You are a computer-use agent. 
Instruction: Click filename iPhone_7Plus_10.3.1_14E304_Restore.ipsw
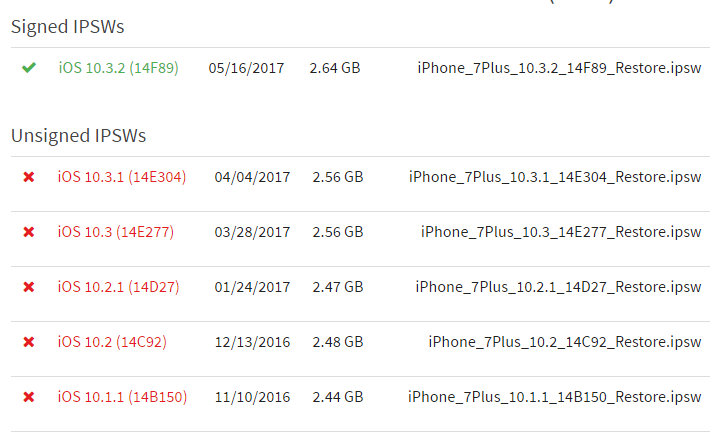click(x=555, y=177)
